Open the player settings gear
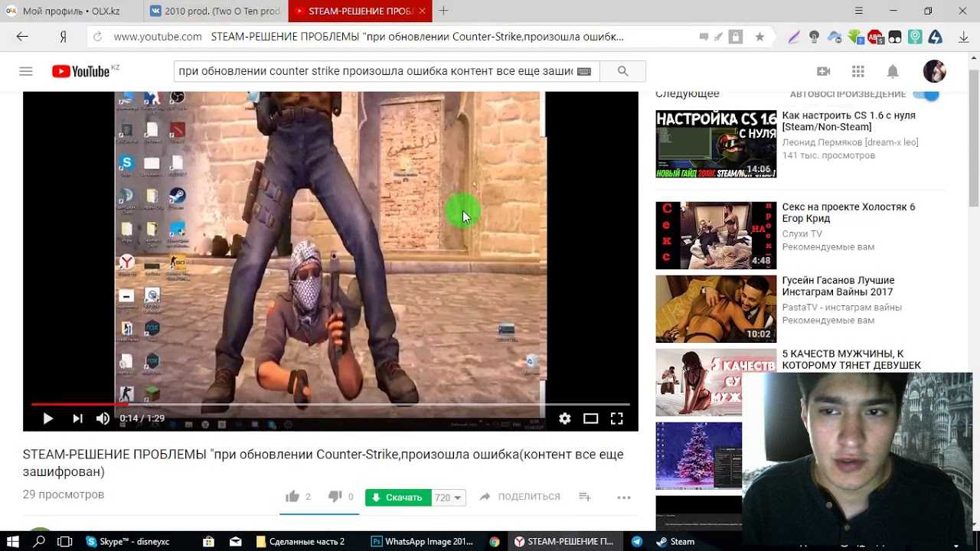 pyautogui.click(x=565, y=419)
